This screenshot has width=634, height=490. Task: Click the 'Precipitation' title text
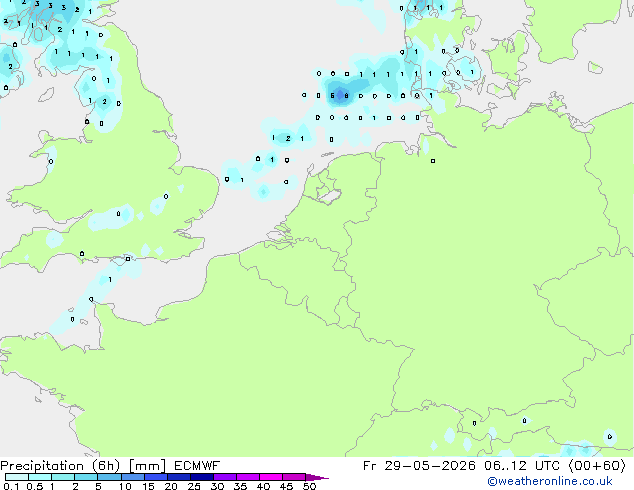[42, 466]
